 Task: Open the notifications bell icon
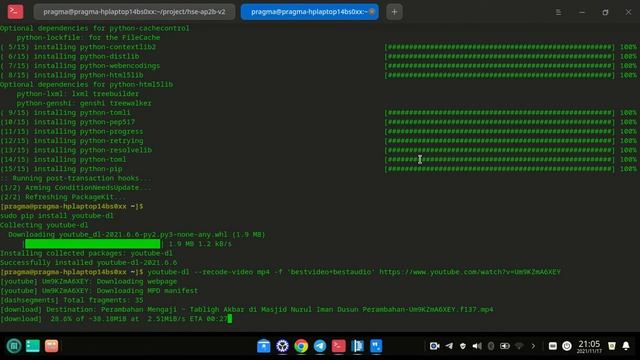tap(626, 346)
